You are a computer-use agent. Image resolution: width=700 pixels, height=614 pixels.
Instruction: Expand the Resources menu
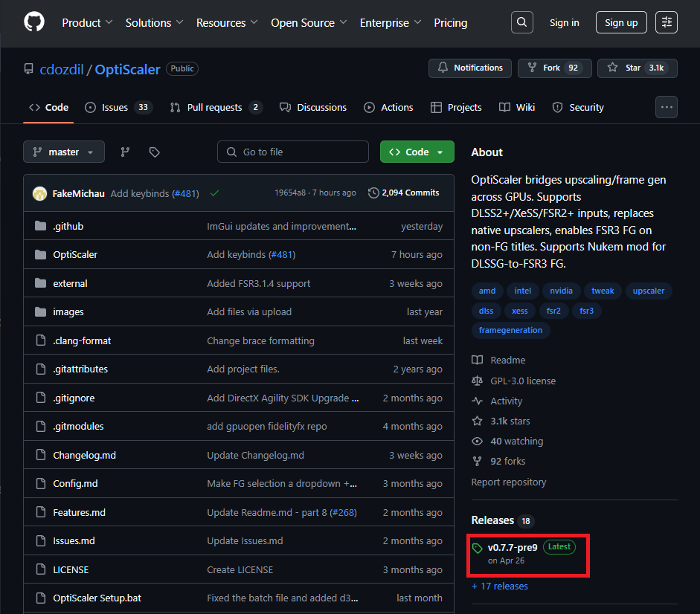[x=227, y=23]
